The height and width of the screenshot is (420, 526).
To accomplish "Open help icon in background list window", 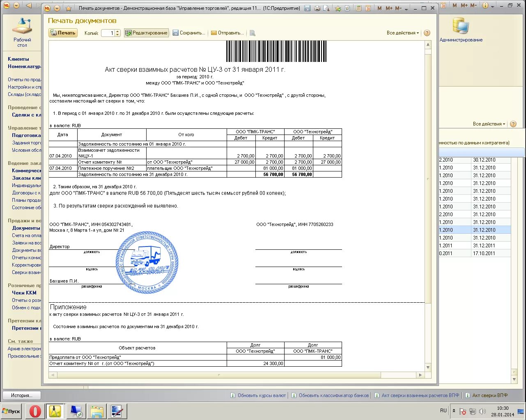I will click(x=513, y=124).
